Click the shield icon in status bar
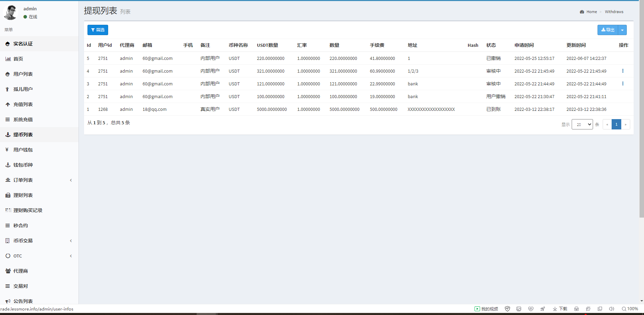 (507, 309)
